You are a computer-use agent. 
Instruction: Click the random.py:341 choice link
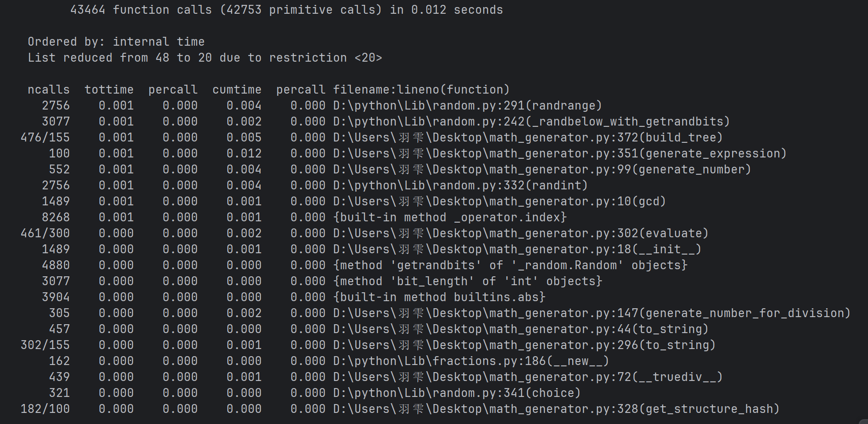[x=456, y=393]
